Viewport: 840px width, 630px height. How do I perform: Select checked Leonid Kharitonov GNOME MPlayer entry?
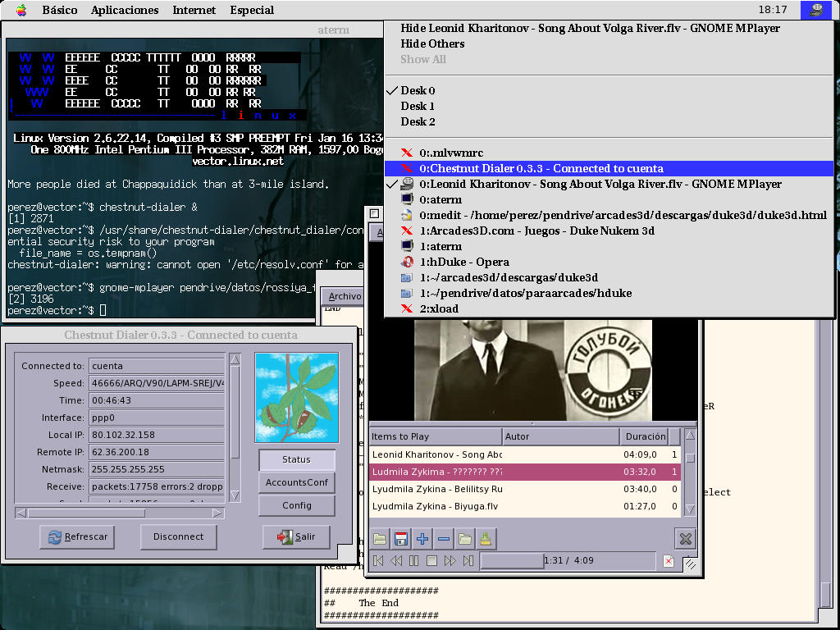609,184
